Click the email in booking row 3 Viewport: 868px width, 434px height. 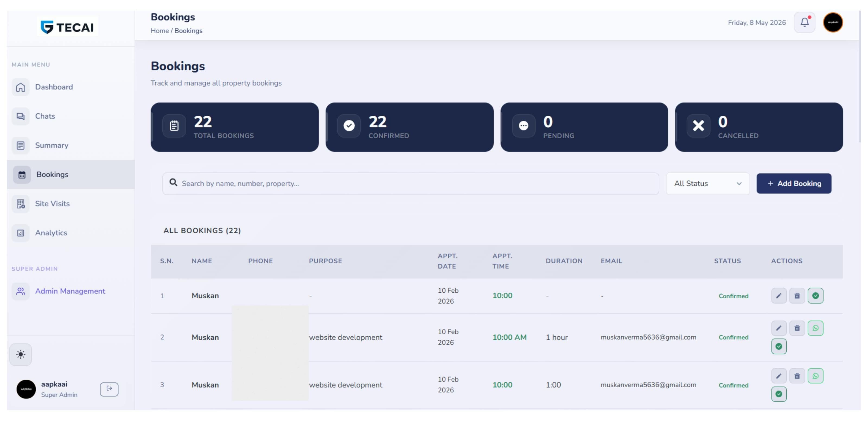tap(648, 385)
